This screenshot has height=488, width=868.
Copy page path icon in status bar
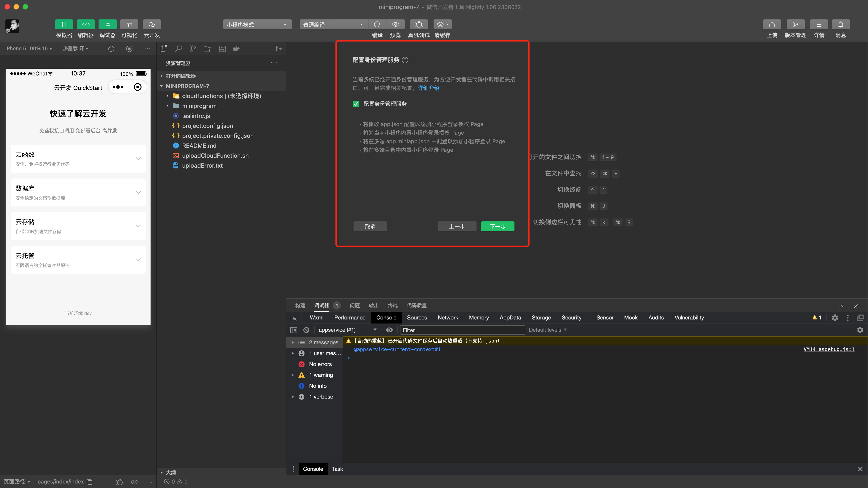pyautogui.click(x=90, y=482)
